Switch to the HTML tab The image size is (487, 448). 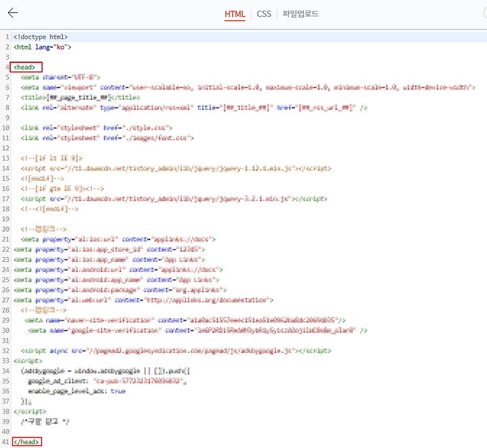(x=235, y=14)
